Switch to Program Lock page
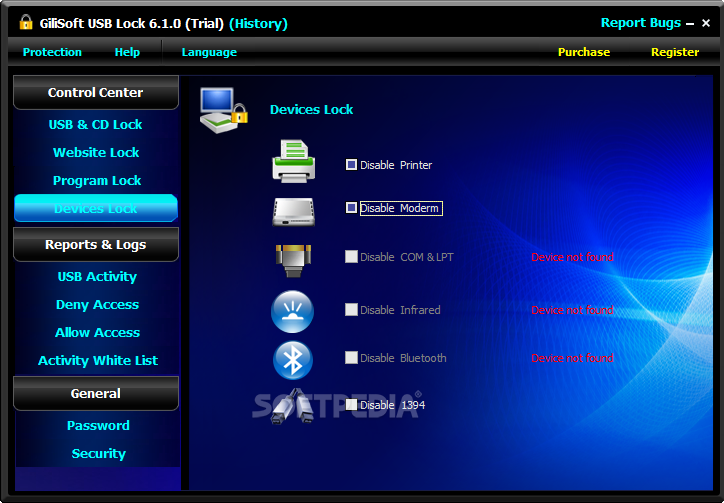Viewport: 724px width, 503px height. coord(97,181)
